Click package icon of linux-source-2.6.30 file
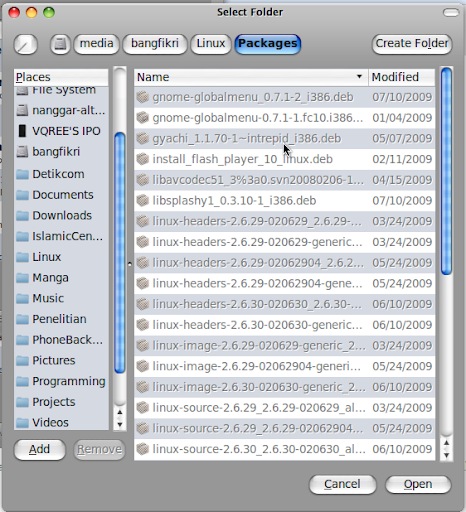Image resolution: width=466 pixels, height=512 pixels. click(143, 449)
